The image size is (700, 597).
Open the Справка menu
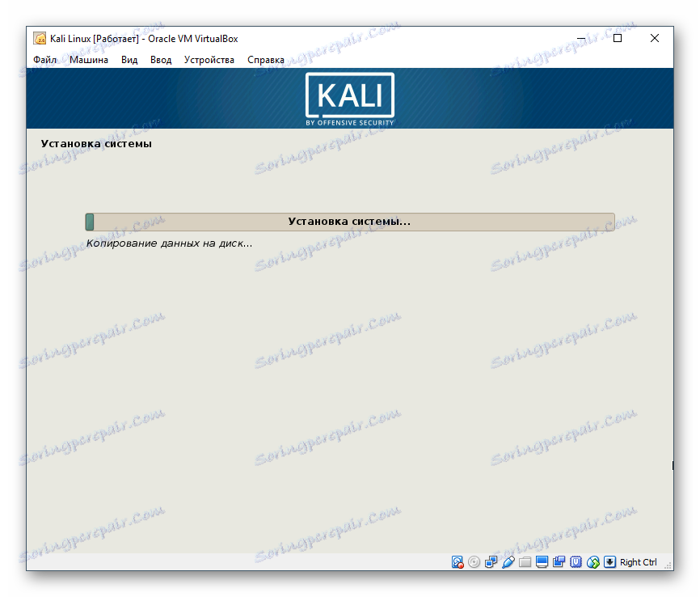coord(266,60)
